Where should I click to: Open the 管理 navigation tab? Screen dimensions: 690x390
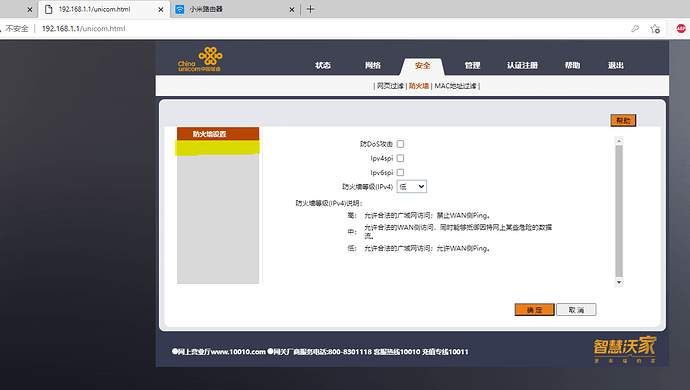472,66
